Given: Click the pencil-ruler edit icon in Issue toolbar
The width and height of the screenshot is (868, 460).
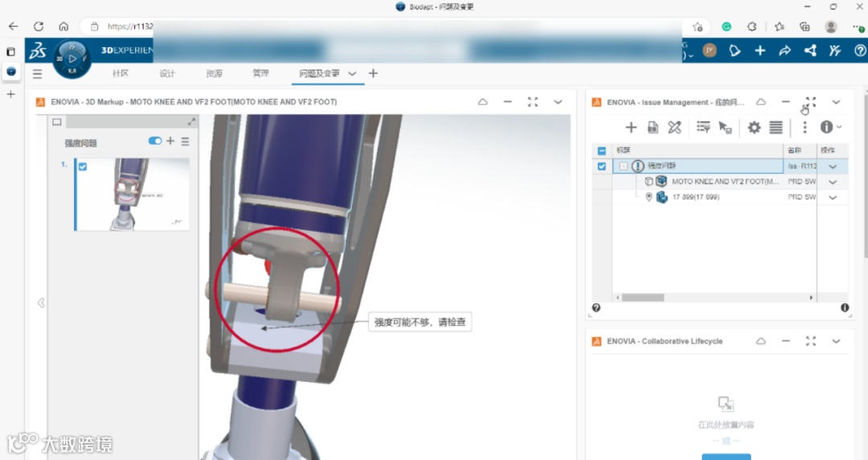Looking at the screenshot, I should pos(674,128).
